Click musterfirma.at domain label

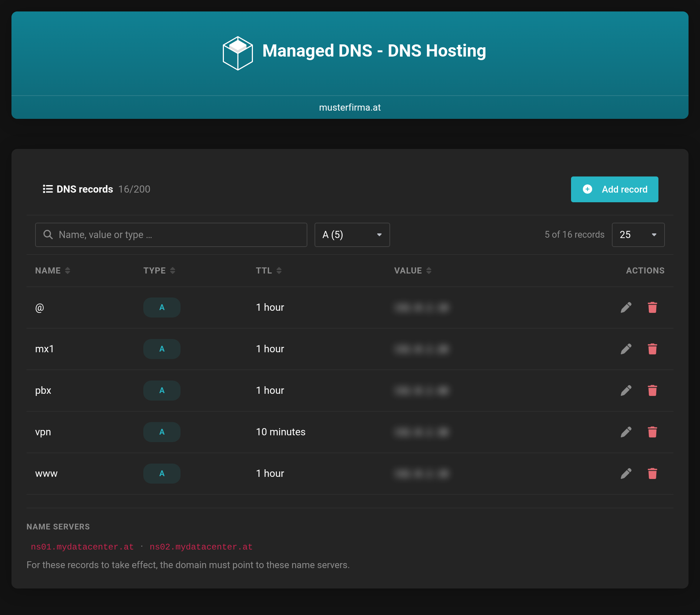click(350, 107)
